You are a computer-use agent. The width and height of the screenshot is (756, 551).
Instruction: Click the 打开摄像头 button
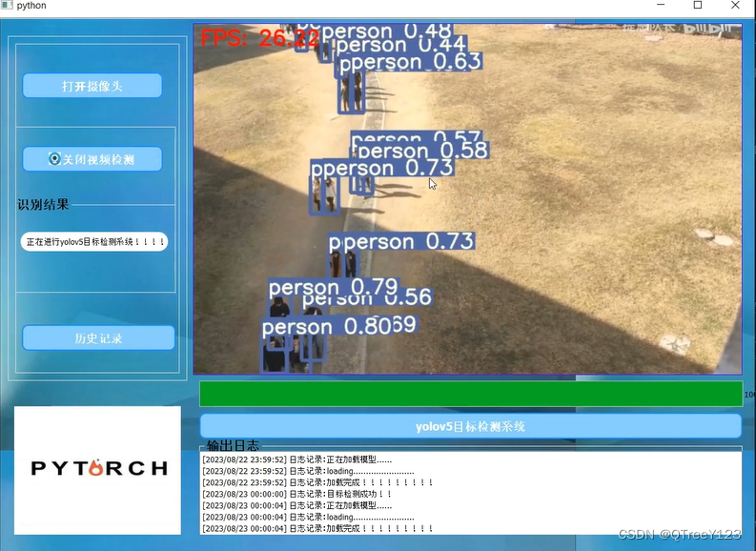(92, 86)
